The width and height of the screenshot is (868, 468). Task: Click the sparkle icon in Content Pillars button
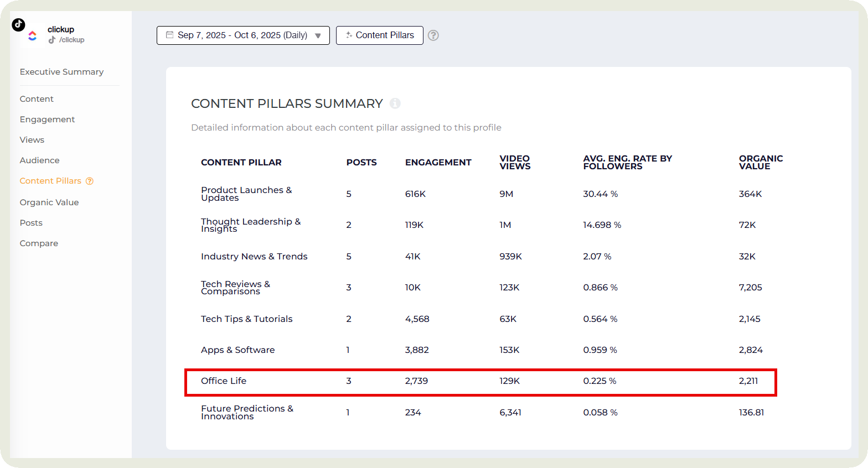[349, 35]
